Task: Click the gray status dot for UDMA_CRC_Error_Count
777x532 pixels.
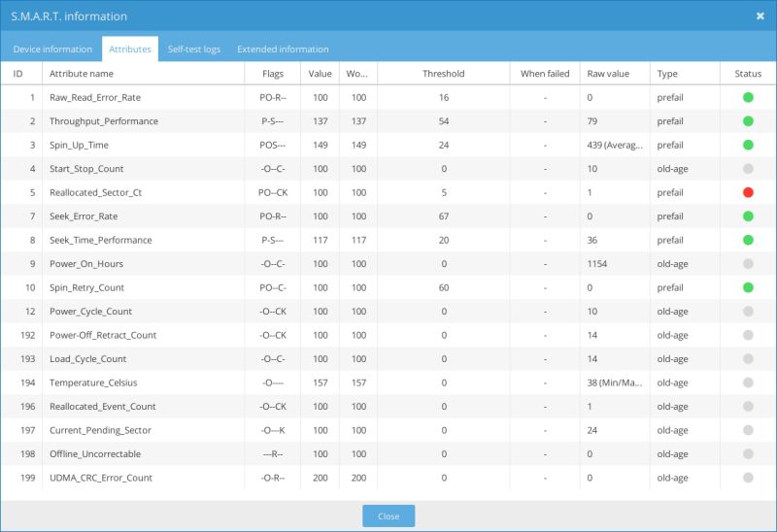Action: [x=748, y=478]
